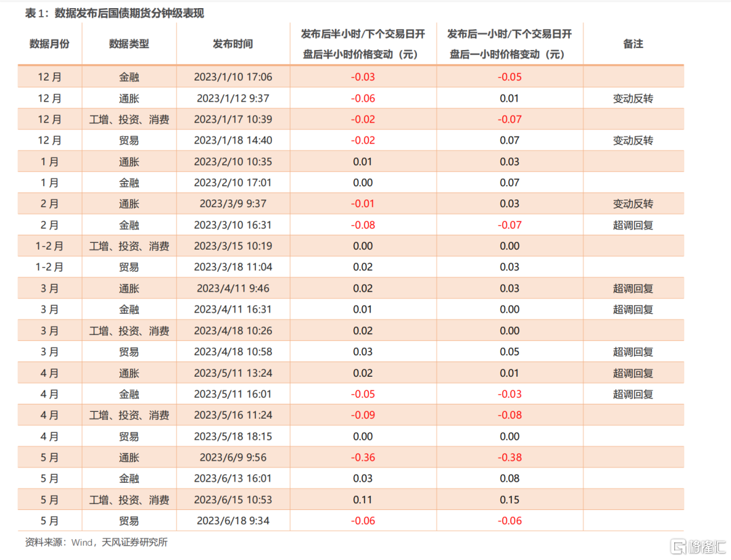Image resolution: width=731 pixels, height=560 pixels.
Task: Select '通胀' in the 2023/6/9 row
Action: point(129,457)
